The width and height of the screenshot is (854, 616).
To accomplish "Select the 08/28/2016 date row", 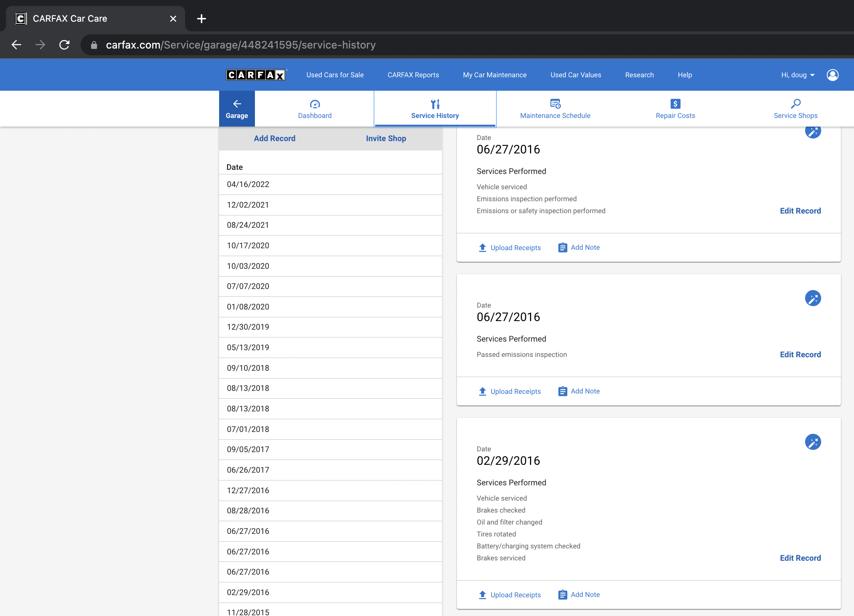I will (330, 511).
